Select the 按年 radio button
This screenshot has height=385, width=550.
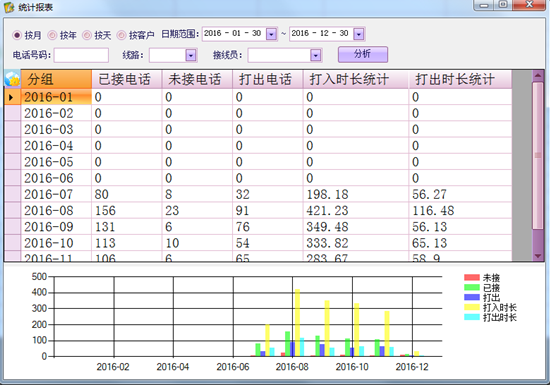pyautogui.click(x=52, y=35)
